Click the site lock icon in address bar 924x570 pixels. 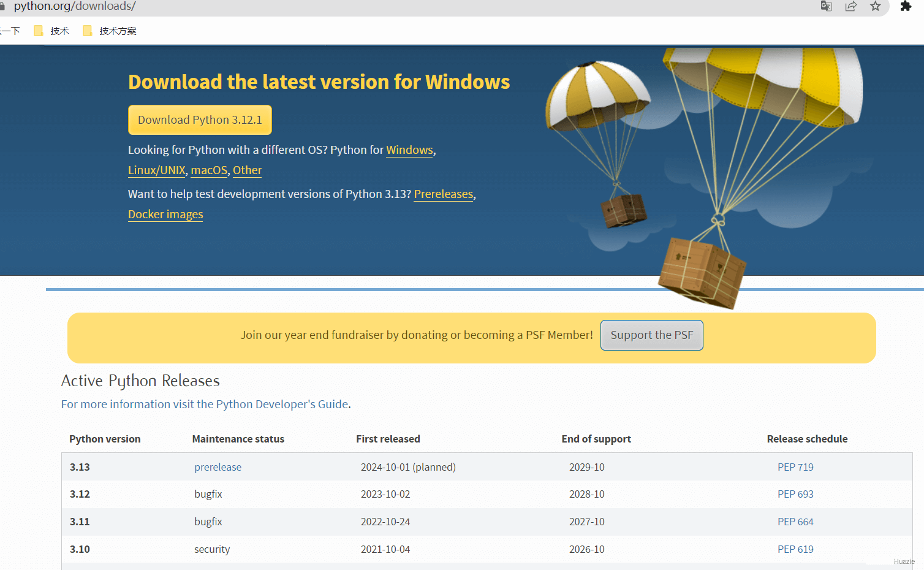[x=2, y=6]
